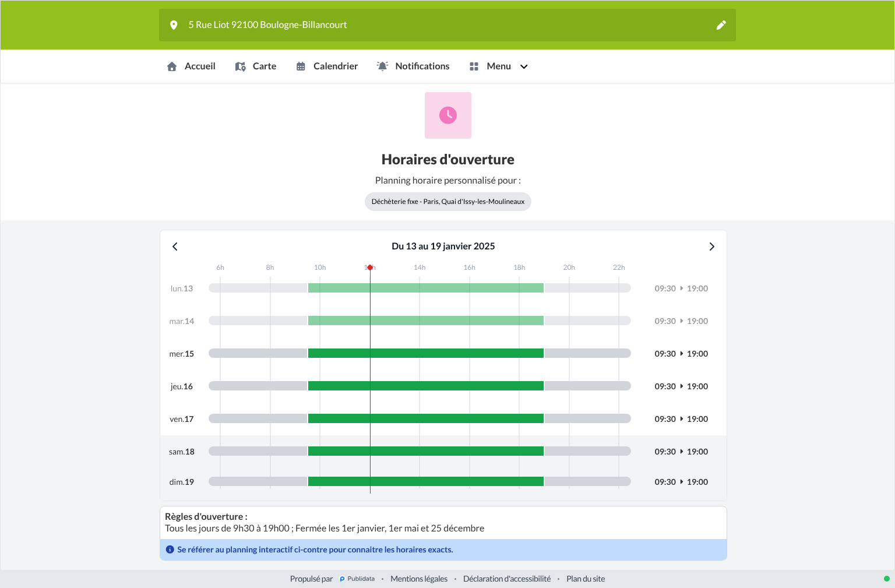Viewport: 895px width, 588px height.
Task: Click the Règles d'ouverture heading
Action: click(206, 516)
